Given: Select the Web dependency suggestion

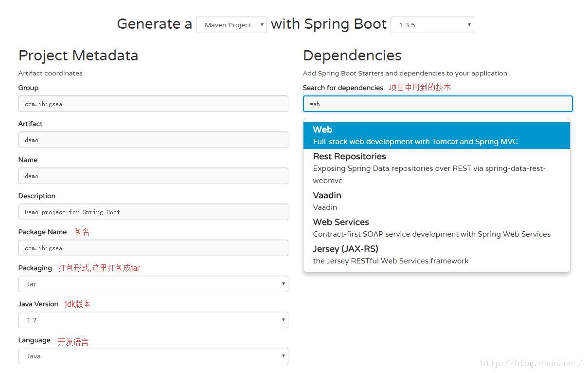Looking at the screenshot, I should (x=437, y=135).
